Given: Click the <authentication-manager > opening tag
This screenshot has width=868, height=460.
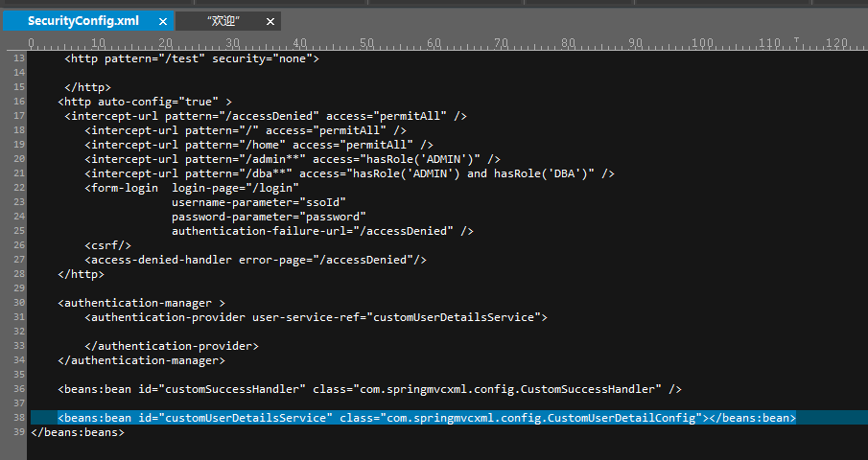Looking at the screenshot, I should pyautogui.click(x=141, y=303).
